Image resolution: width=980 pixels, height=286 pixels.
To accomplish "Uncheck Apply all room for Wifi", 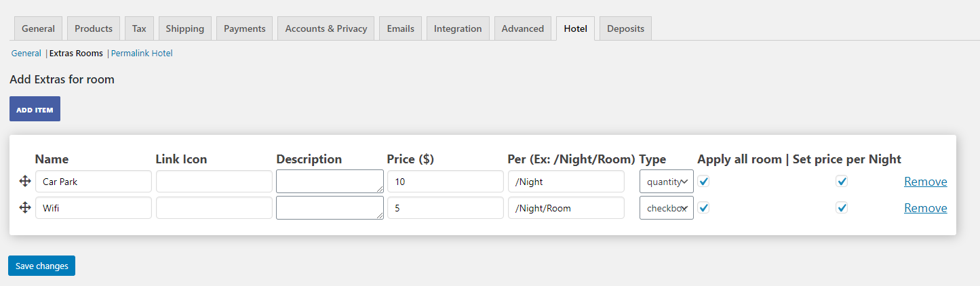I will click(x=704, y=208).
